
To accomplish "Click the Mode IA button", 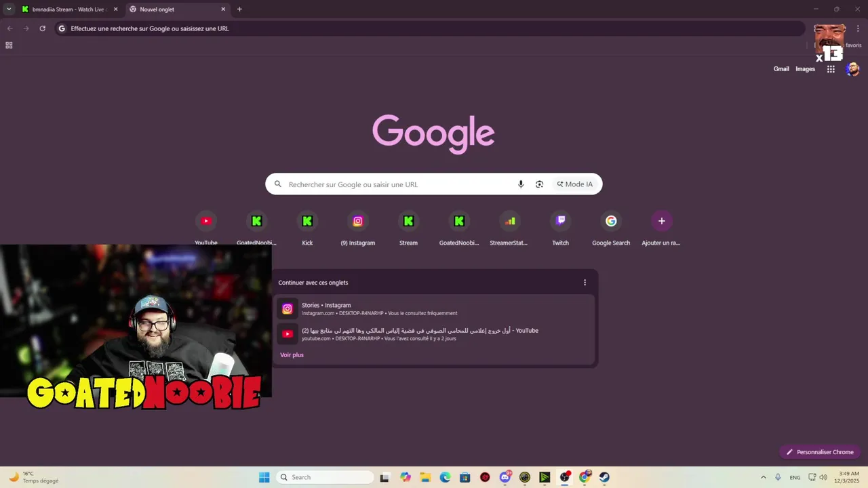I will pyautogui.click(x=574, y=184).
